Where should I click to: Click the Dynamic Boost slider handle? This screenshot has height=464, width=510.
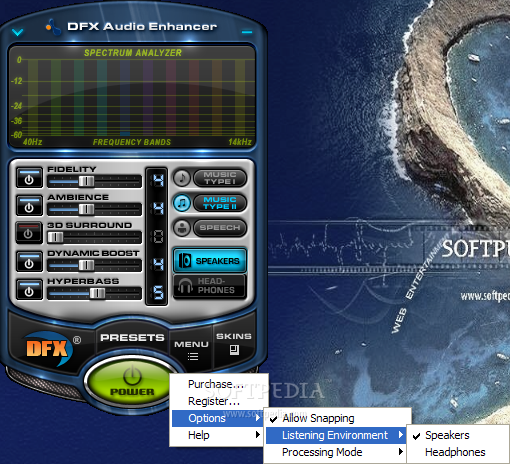tap(86, 265)
